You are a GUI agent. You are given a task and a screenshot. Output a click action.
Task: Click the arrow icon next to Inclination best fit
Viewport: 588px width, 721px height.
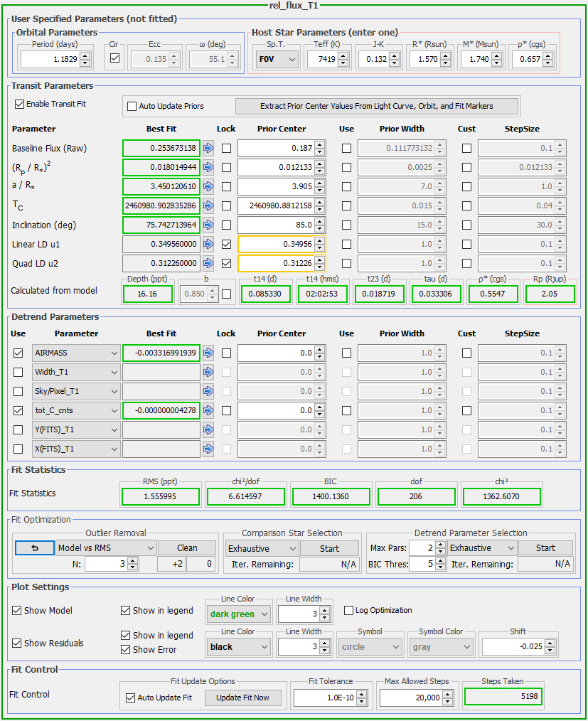(208, 225)
